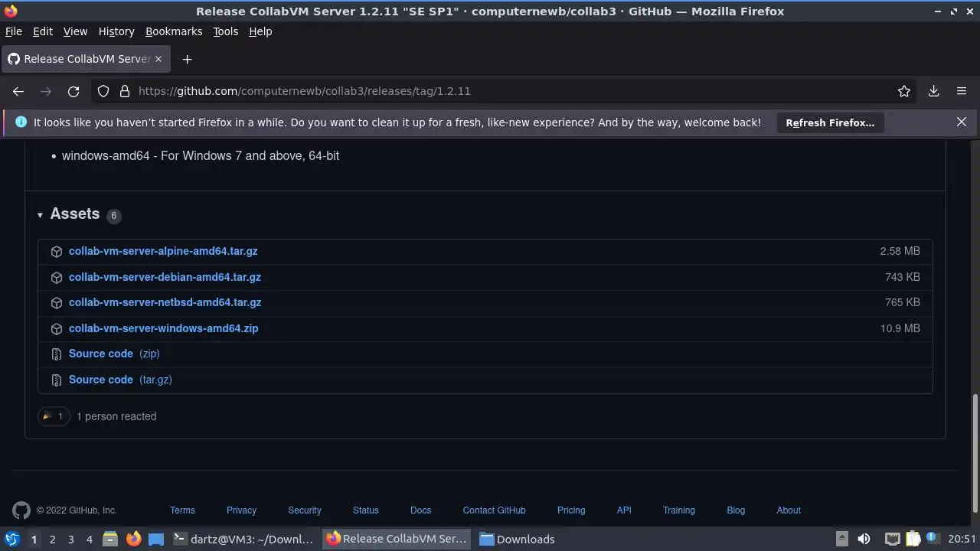Viewport: 980px width, 551px height.
Task: Switch to the dartz@VM3 terminal taskbar window
Action: coord(243,540)
